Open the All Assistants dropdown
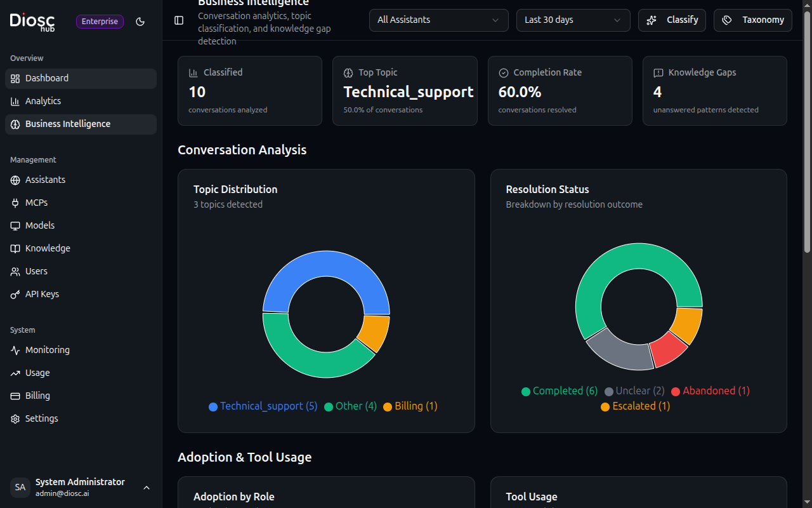 pyautogui.click(x=438, y=20)
